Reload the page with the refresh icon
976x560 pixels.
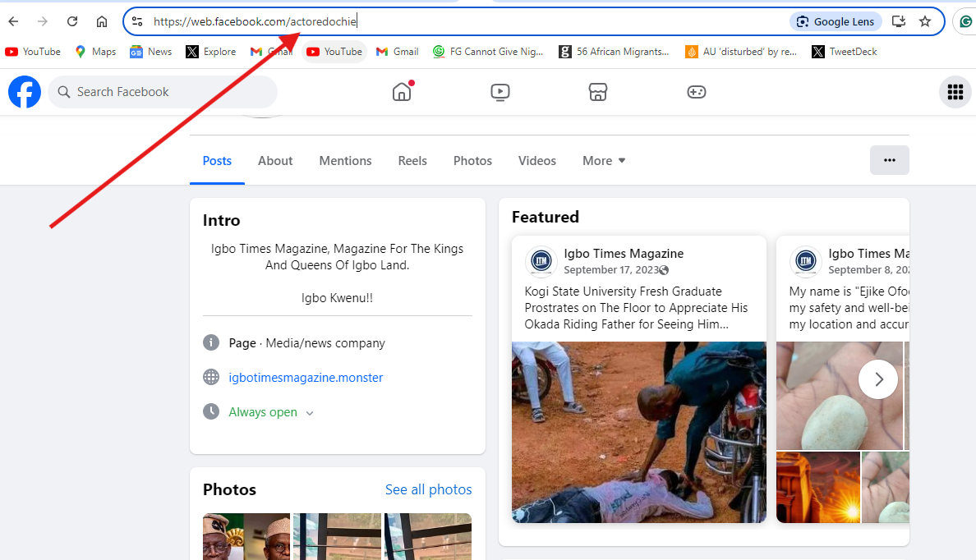[72, 22]
